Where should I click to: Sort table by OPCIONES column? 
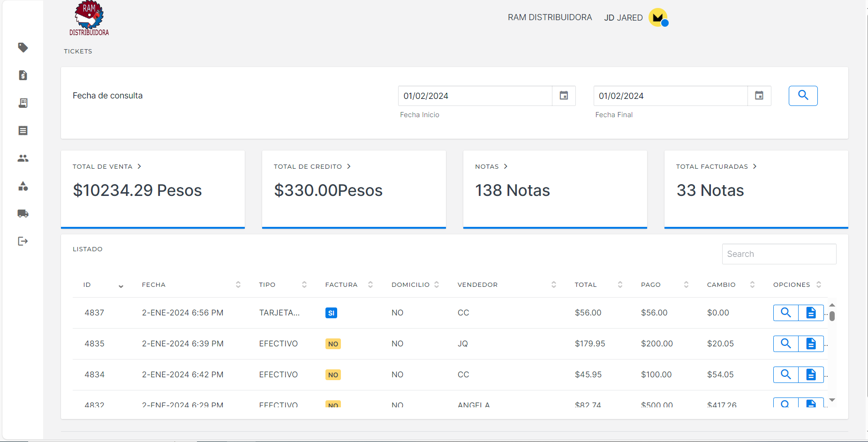tap(819, 285)
